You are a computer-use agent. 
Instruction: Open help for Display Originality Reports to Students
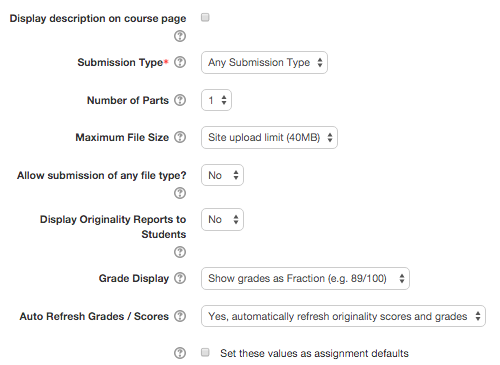click(x=180, y=252)
